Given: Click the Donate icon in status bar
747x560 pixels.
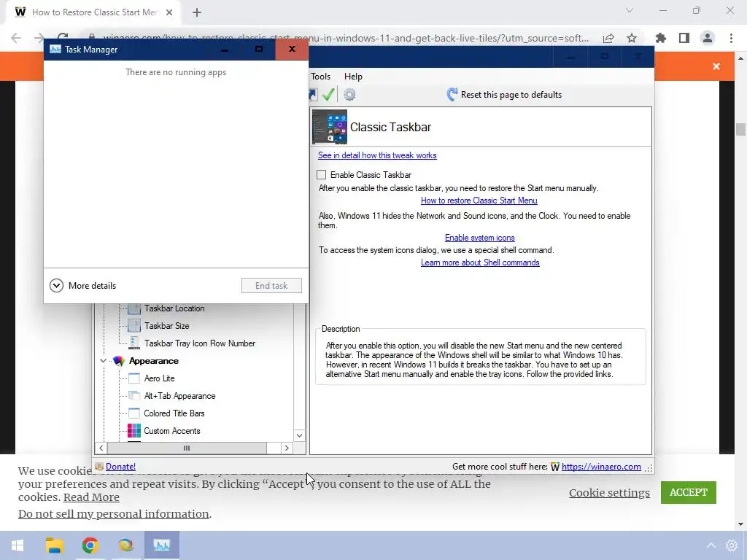Looking at the screenshot, I should (x=99, y=467).
